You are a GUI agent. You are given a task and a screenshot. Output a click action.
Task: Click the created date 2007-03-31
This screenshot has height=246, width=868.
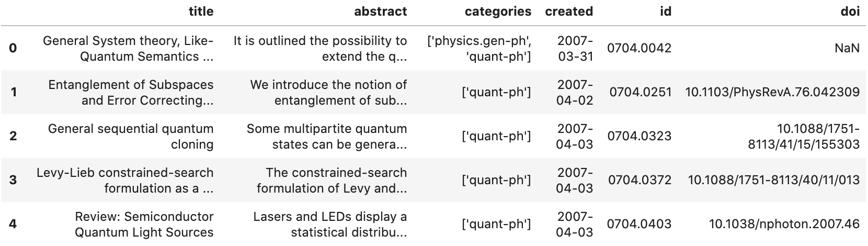[575, 48]
